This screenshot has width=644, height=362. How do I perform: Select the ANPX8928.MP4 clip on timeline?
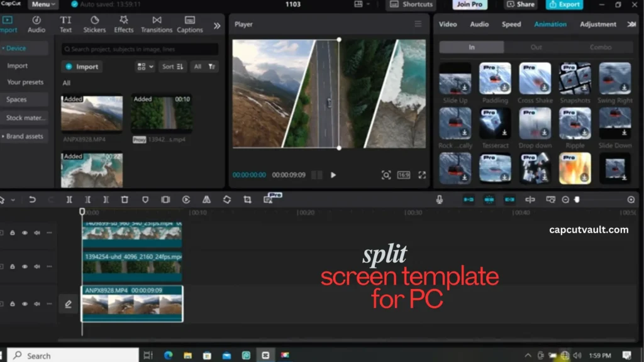(x=132, y=304)
